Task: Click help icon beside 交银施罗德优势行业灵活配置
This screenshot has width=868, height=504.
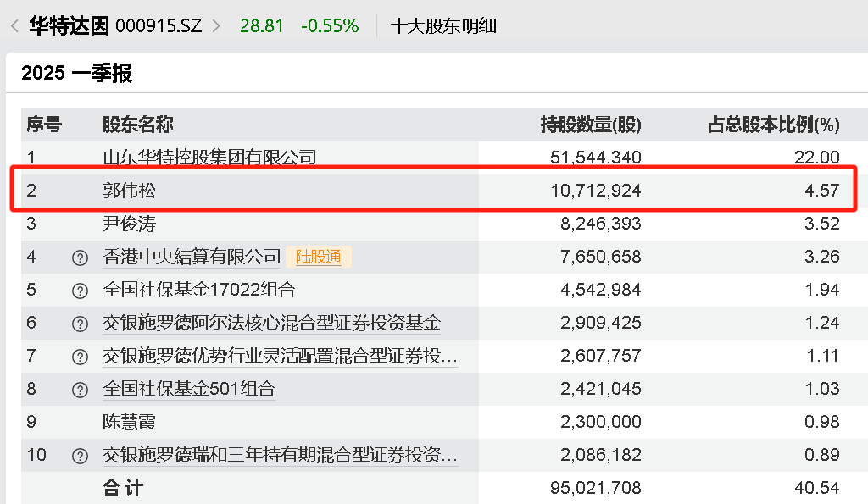Action: pyautogui.click(x=80, y=357)
